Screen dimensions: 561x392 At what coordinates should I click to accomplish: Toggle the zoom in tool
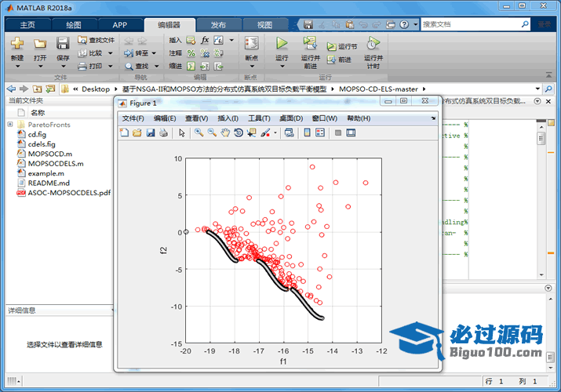(x=199, y=133)
